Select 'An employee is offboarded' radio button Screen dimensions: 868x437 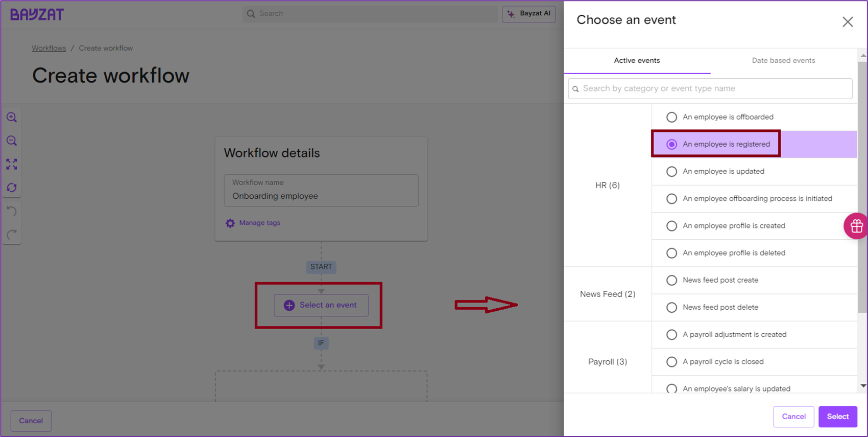click(x=671, y=117)
